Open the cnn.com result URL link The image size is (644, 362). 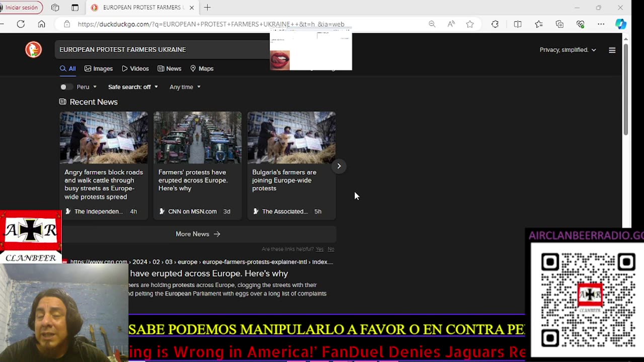[201, 262]
